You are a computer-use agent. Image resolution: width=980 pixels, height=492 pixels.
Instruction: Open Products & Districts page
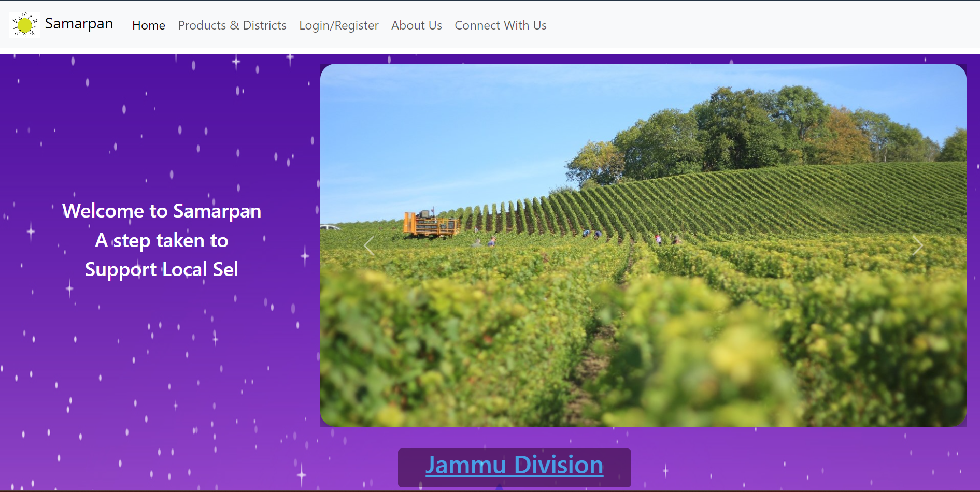click(x=232, y=25)
